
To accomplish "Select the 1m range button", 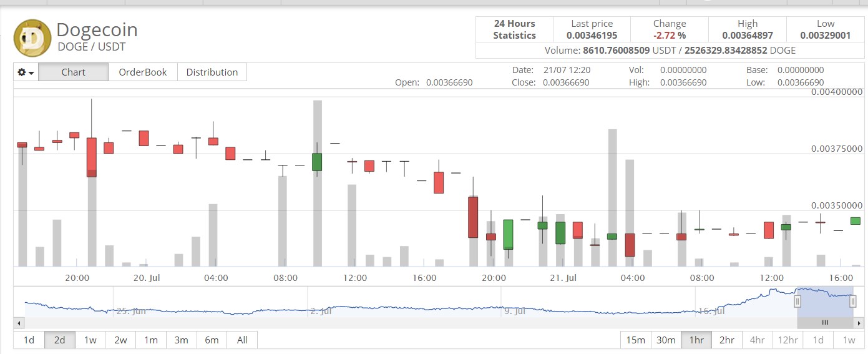I will point(151,340).
